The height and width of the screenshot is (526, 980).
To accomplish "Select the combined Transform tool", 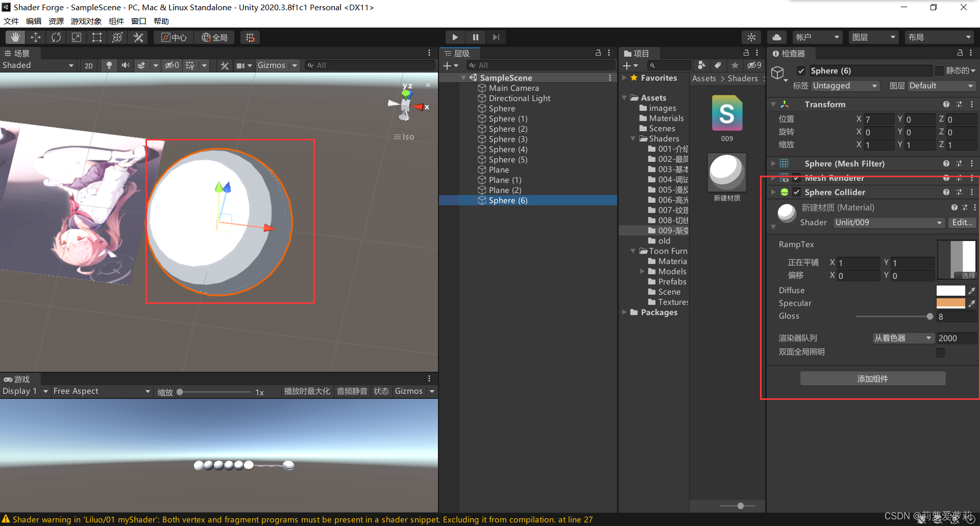I will coord(117,37).
